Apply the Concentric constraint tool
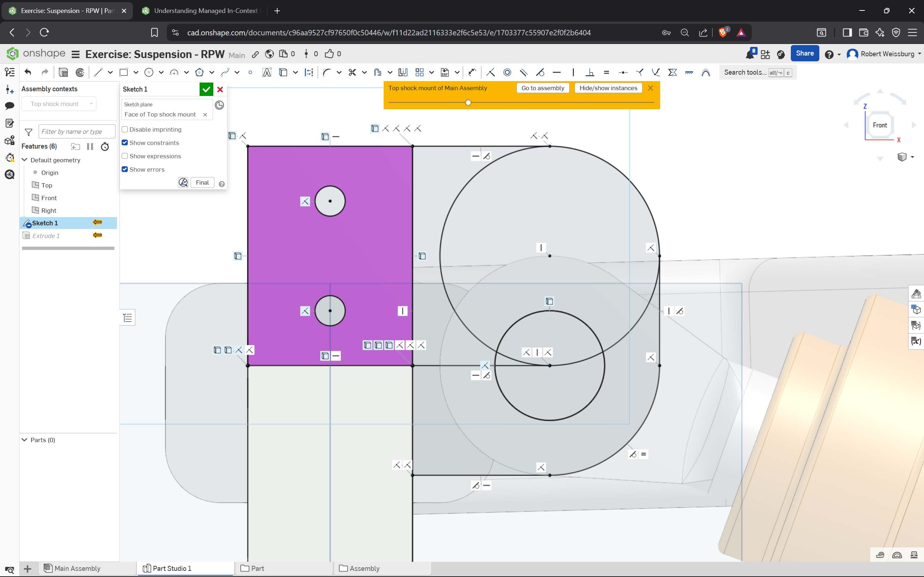Screen dimensions: 924x577 pos(507,72)
